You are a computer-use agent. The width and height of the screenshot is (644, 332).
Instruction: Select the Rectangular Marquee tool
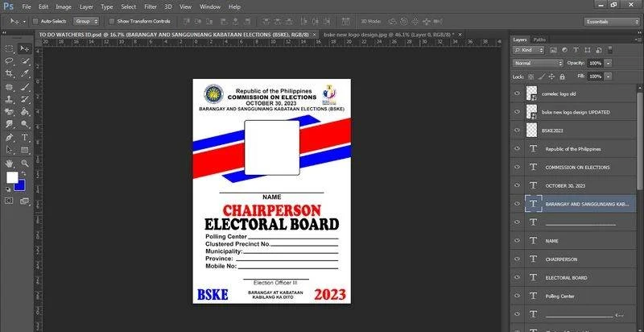tap(10, 49)
